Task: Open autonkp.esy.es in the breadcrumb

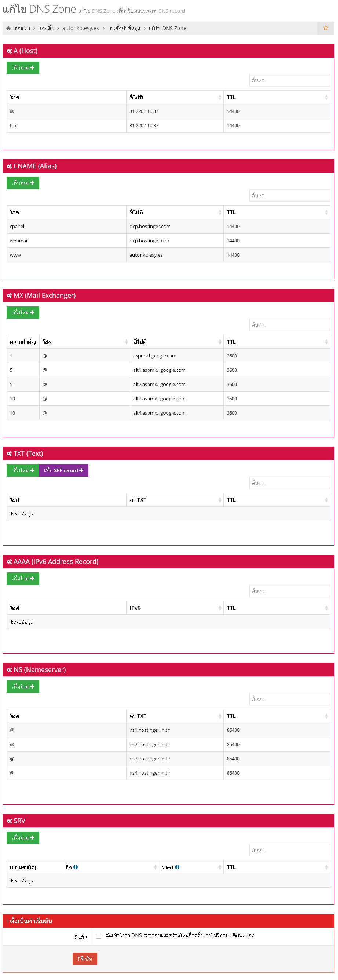Action: [81, 28]
